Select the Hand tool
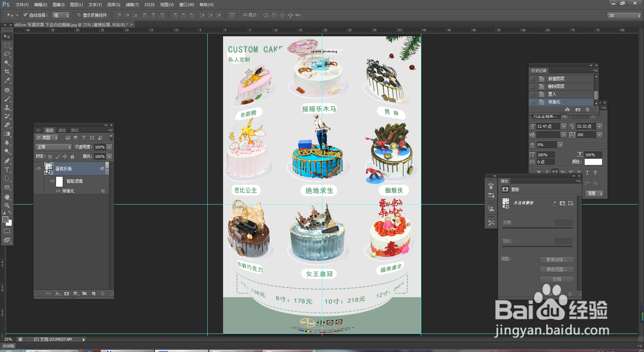The width and height of the screenshot is (644, 352). coord(7,197)
